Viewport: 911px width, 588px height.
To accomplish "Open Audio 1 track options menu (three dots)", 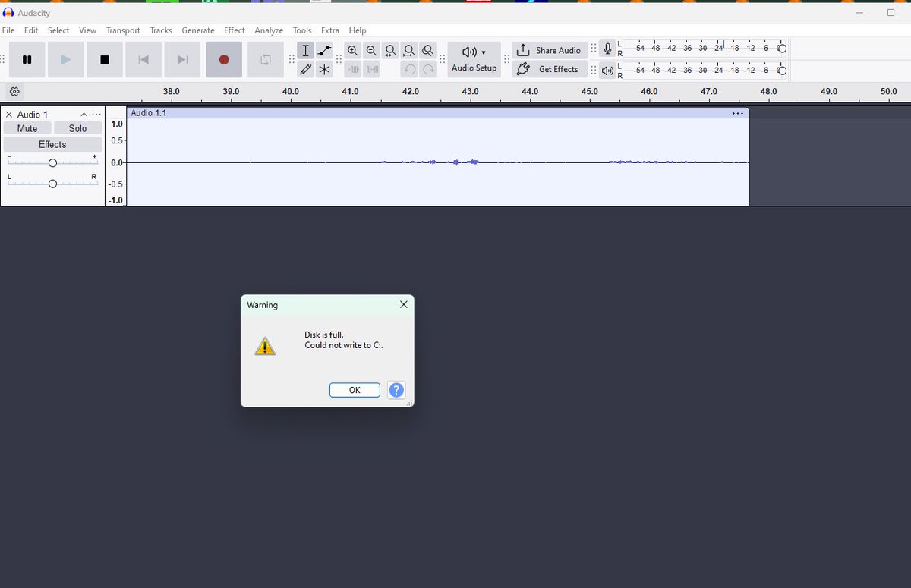I will click(96, 115).
